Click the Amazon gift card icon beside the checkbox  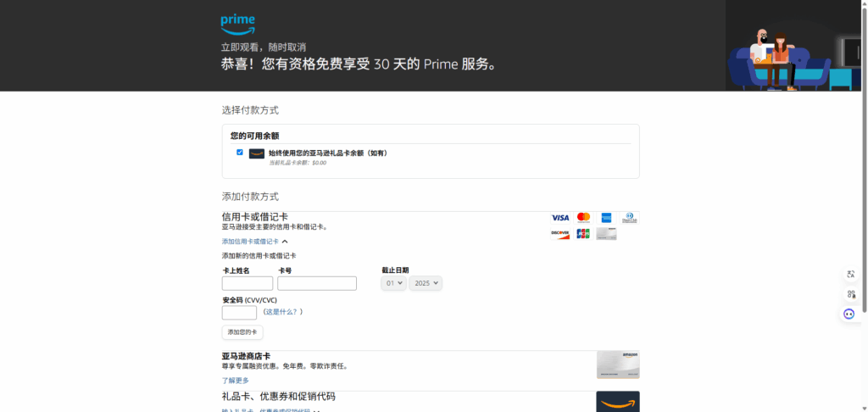(x=256, y=153)
